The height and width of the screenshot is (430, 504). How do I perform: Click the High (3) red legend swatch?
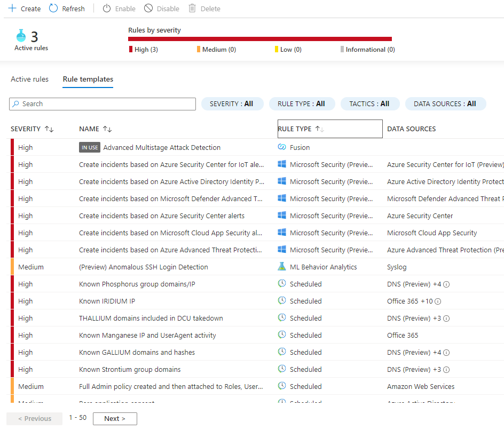point(131,49)
